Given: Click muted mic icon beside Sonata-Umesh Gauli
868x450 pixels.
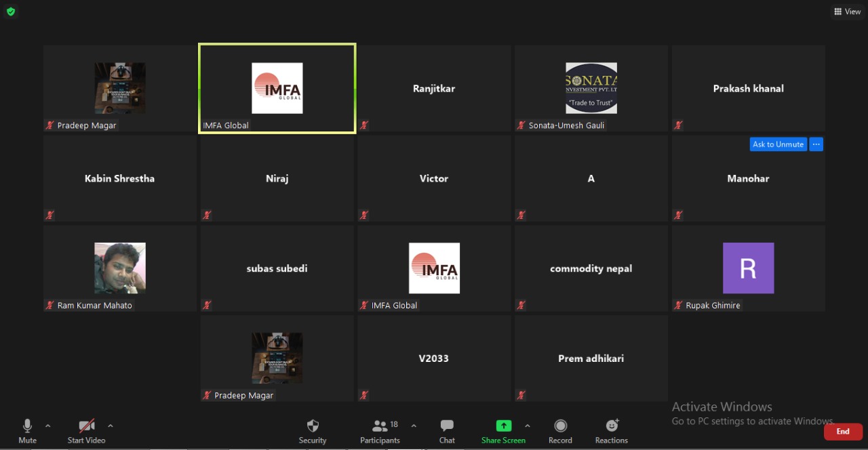Looking at the screenshot, I should (x=521, y=125).
